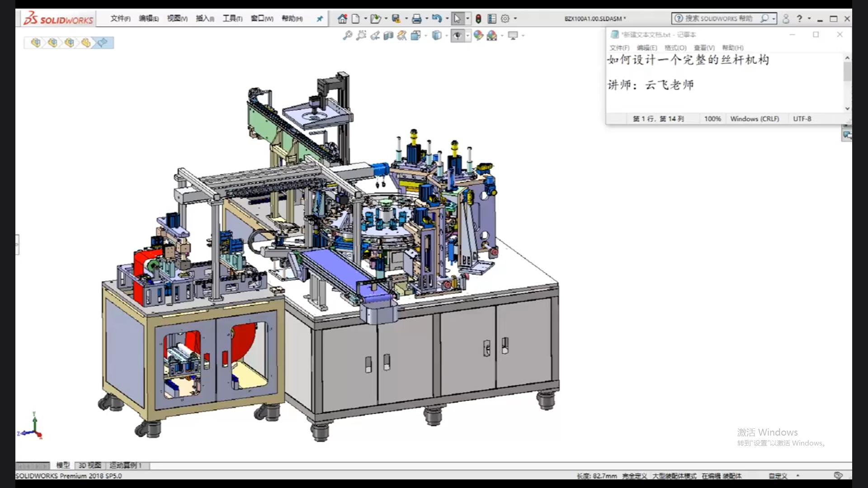Click the Previous View icon
Viewport: 868px width, 488px height.
(375, 35)
